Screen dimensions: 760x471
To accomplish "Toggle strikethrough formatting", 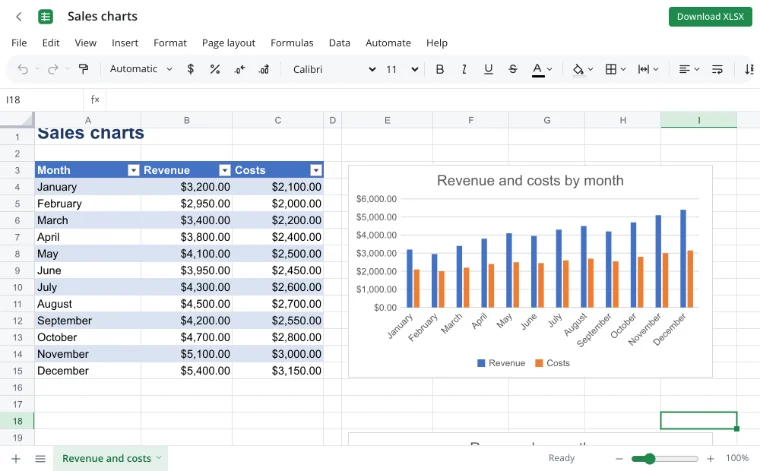I will (x=513, y=69).
